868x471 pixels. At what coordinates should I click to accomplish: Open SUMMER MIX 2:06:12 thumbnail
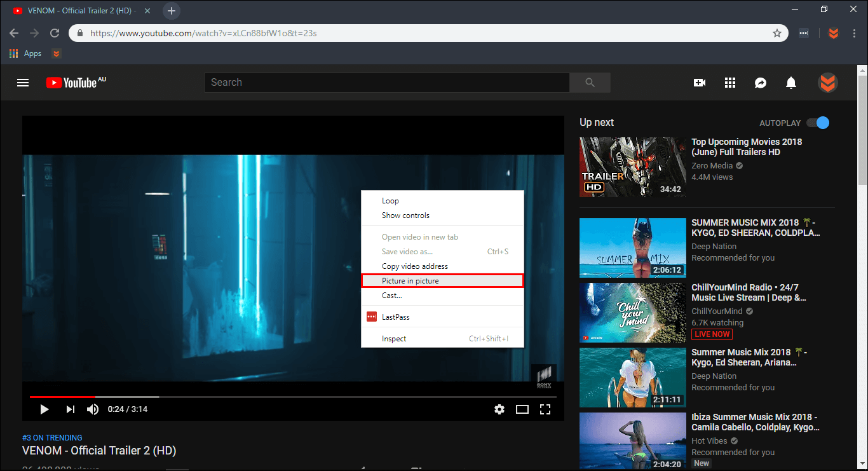[633, 248]
